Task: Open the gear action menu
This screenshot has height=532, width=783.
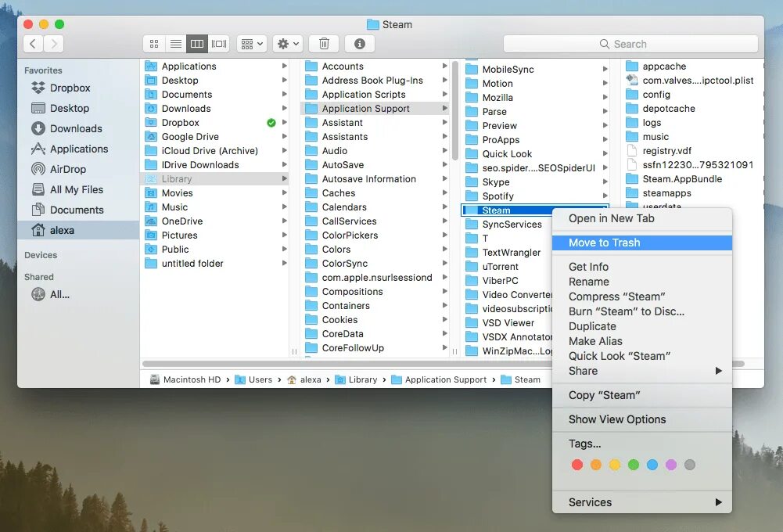Action: (288, 44)
